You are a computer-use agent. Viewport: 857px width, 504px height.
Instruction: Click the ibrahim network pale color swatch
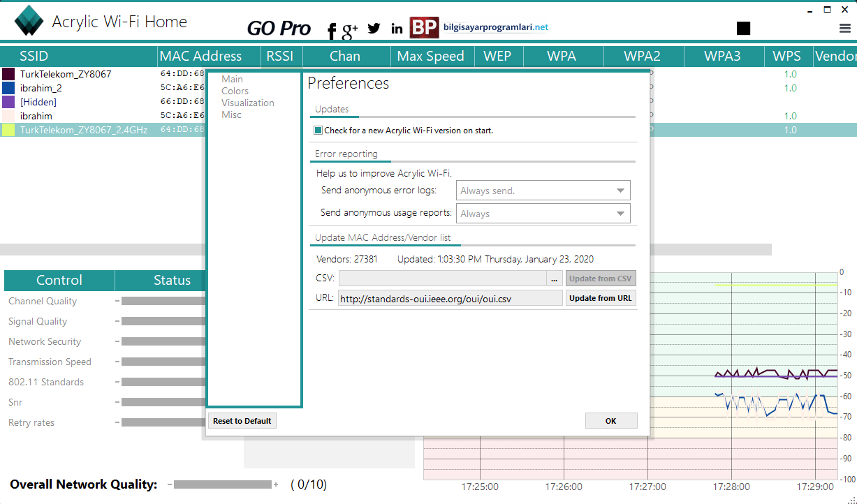(8, 116)
